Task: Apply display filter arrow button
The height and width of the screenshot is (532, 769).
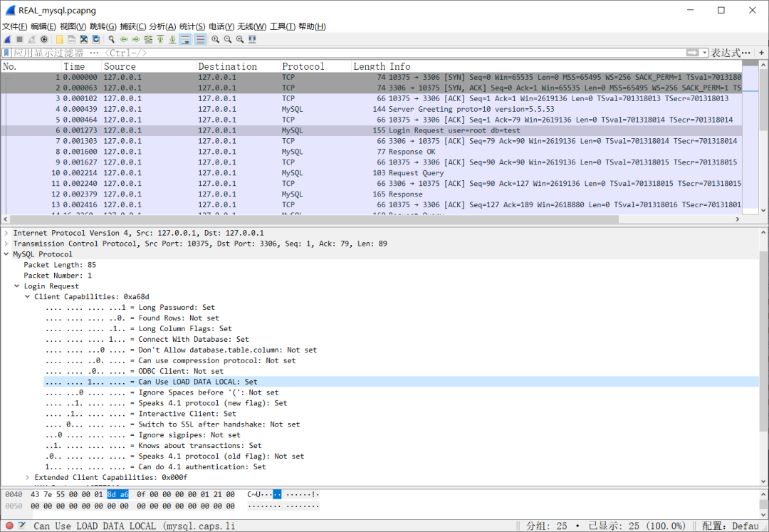Action: coord(692,53)
